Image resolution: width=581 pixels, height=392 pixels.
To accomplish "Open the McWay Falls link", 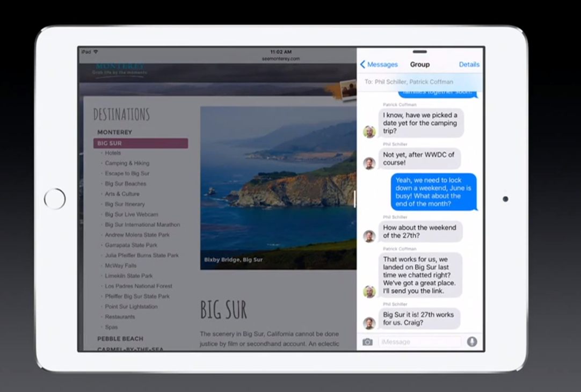I will (122, 265).
